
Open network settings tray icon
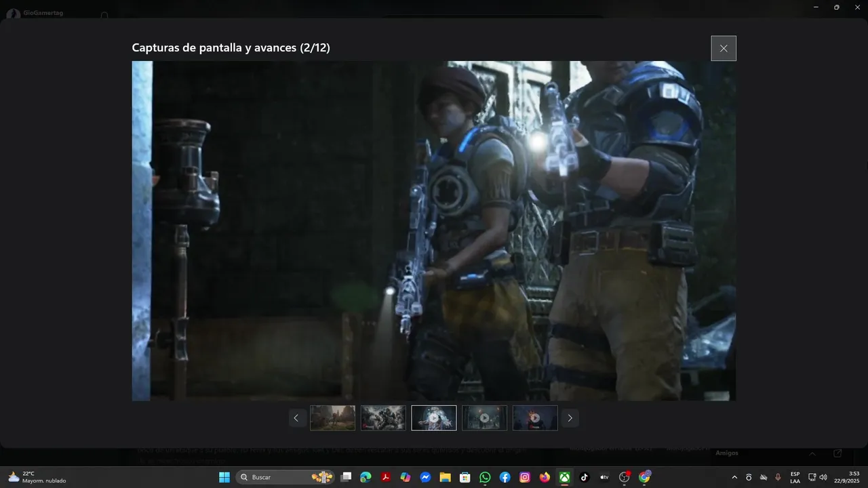[812, 477]
